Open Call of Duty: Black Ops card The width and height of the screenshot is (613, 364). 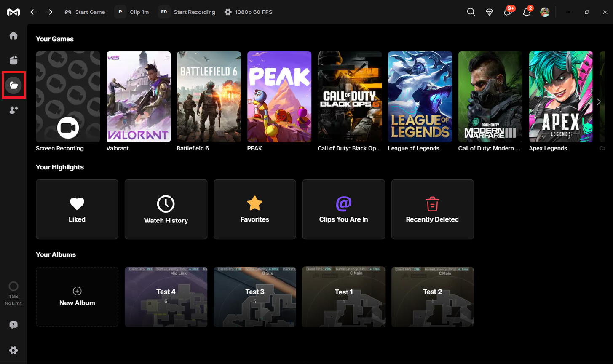[350, 97]
